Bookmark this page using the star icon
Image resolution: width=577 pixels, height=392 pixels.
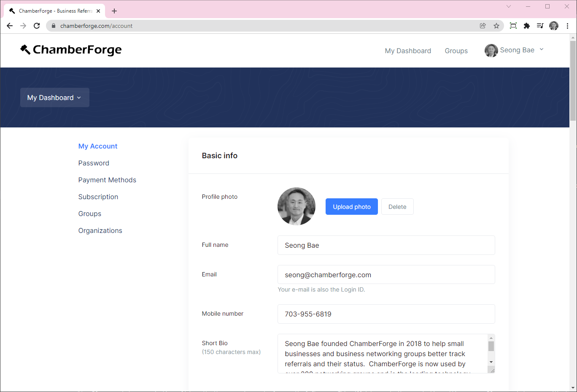click(x=496, y=26)
